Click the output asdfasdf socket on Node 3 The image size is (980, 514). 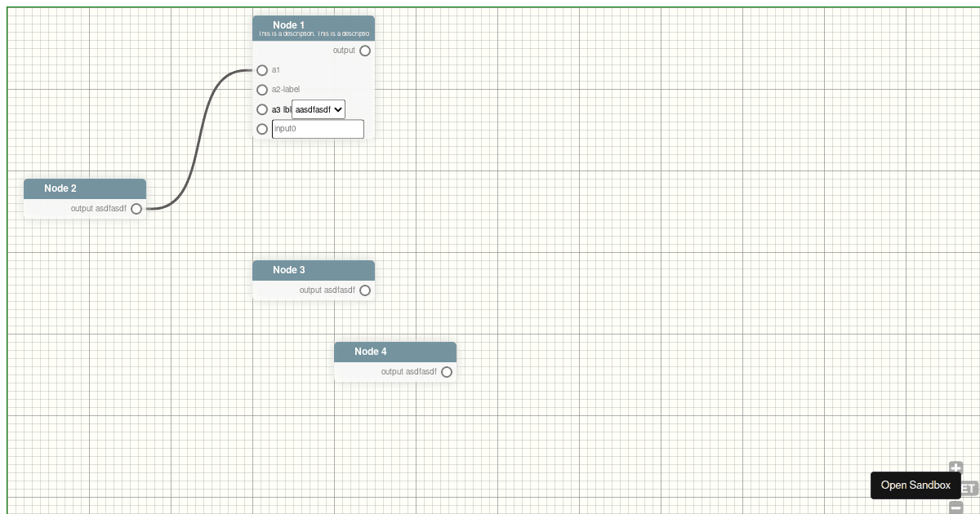point(364,290)
